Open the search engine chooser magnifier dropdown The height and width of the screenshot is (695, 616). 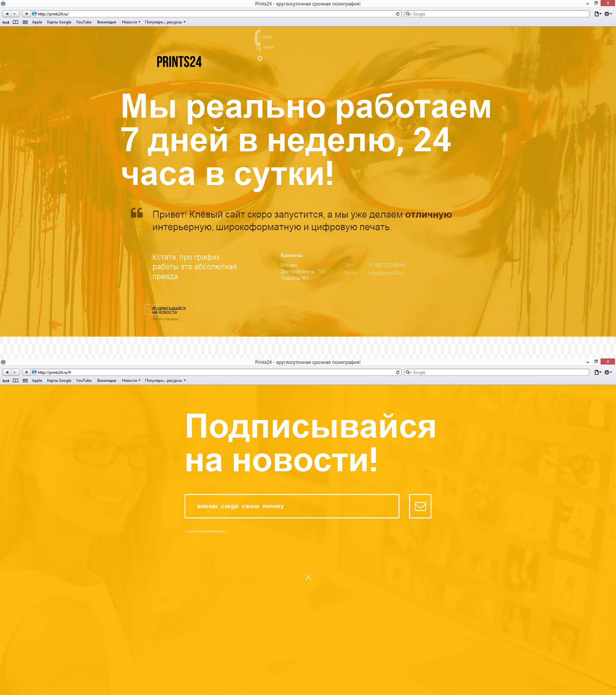[x=408, y=14]
